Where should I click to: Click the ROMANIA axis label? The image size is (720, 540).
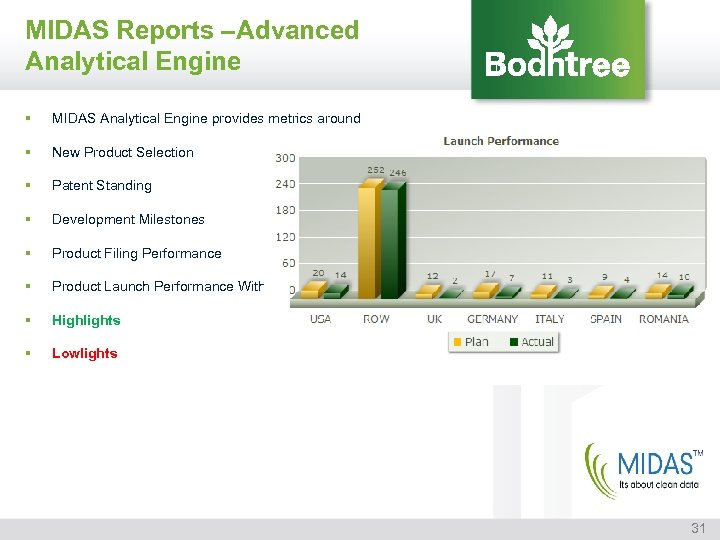point(664,319)
